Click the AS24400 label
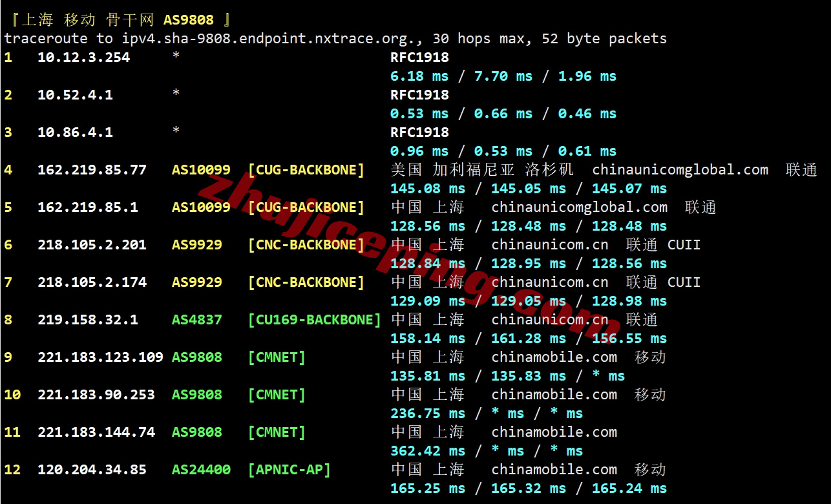Viewport: 831px width, 504px height. pyautogui.click(x=201, y=470)
